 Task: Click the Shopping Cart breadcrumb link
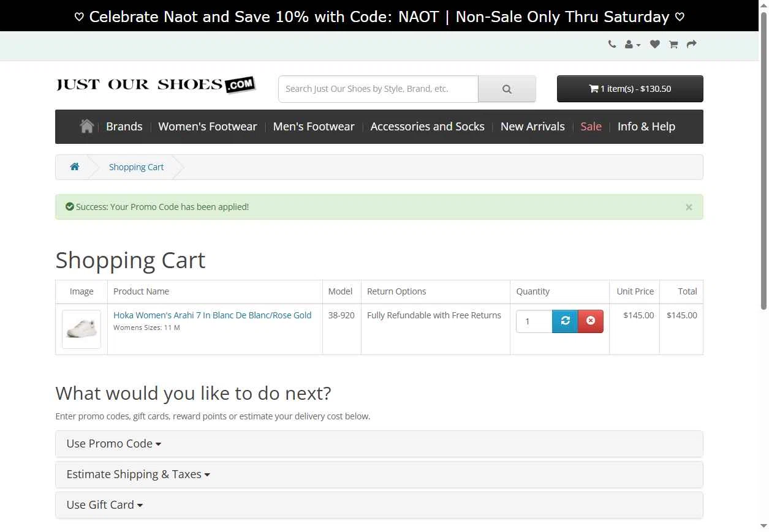(136, 167)
